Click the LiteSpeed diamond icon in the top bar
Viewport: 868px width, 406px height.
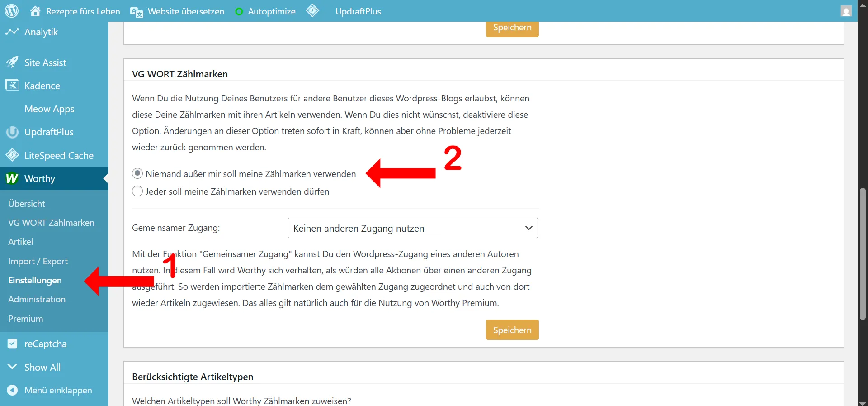[x=312, y=10]
